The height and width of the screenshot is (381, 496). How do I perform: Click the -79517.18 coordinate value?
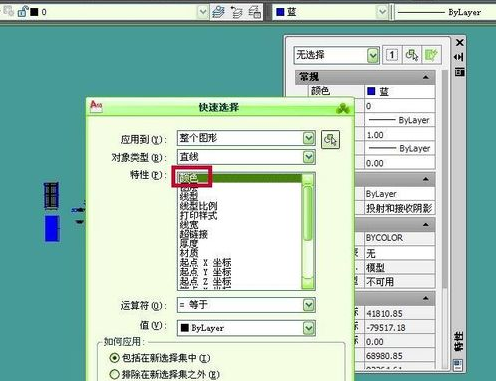pyautogui.click(x=386, y=328)
